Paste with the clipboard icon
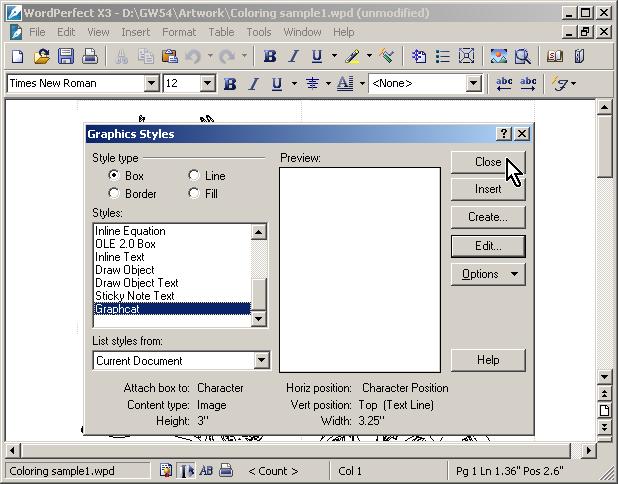This screenshot has width=618, height=484. (x=169, y=56)
